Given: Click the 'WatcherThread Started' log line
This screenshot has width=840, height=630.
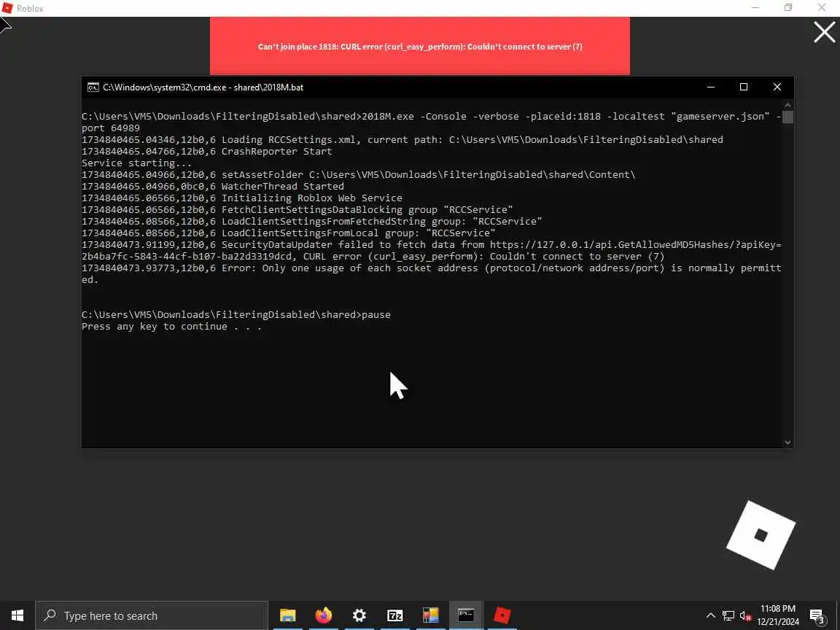Looking at the screenshot, I should pyautogui.click(x=213, y=187).
